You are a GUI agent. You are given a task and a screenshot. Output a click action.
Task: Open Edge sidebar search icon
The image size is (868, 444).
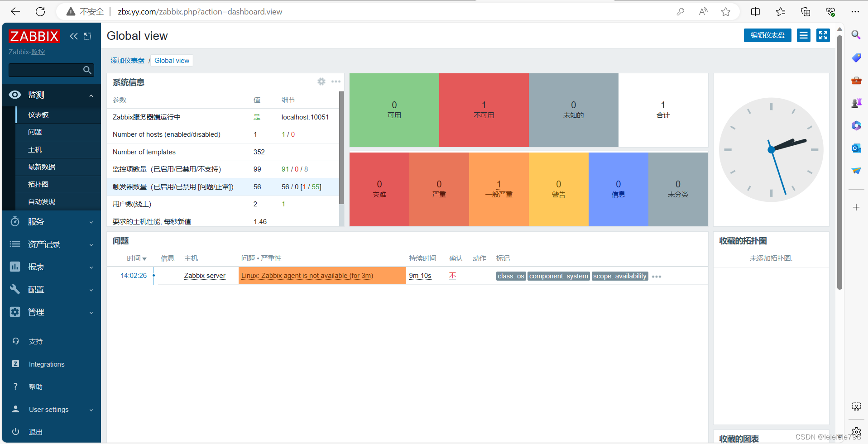pyautogui.click(x=856, y=35)
